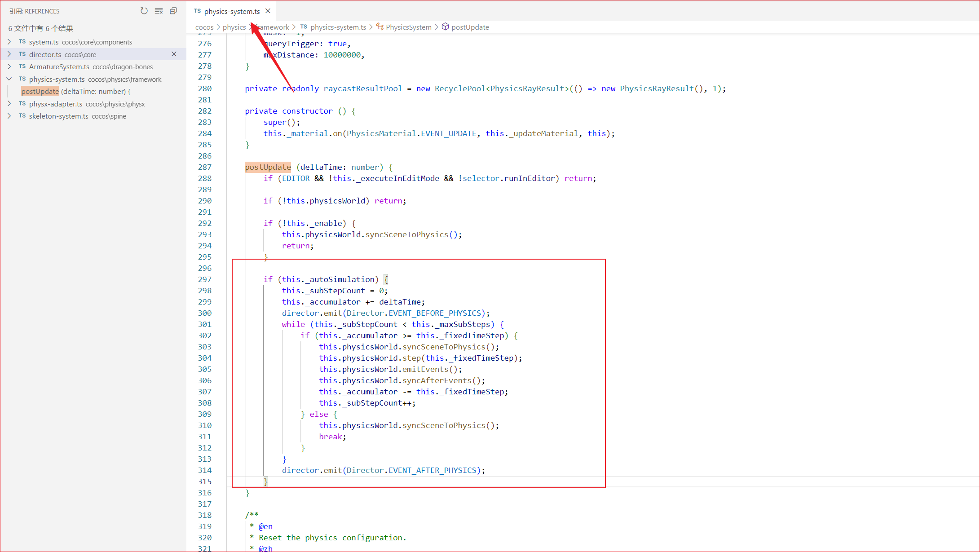This screenshot has height=552, width=980.
Task: Expand the system.ts reference result
Action: (x=9, y=42)
